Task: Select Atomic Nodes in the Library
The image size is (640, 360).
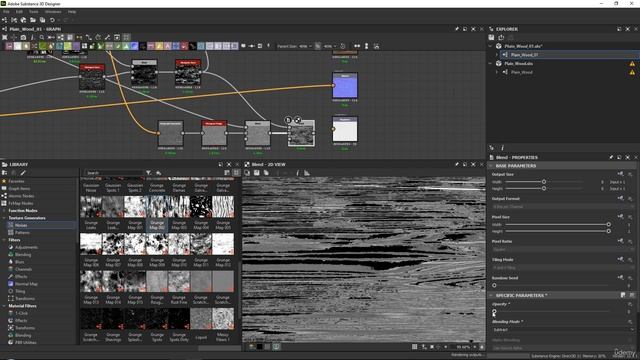Action: coord(21,196)
